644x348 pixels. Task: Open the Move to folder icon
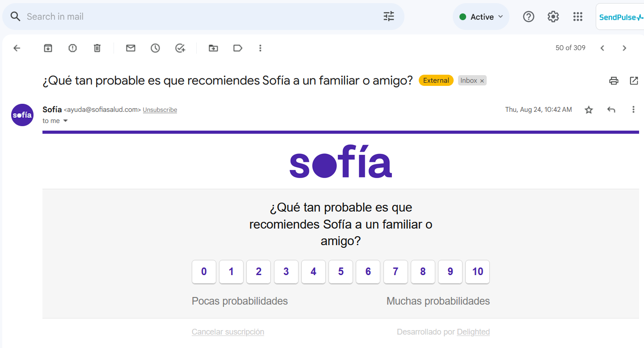click(x=213, y=48)
